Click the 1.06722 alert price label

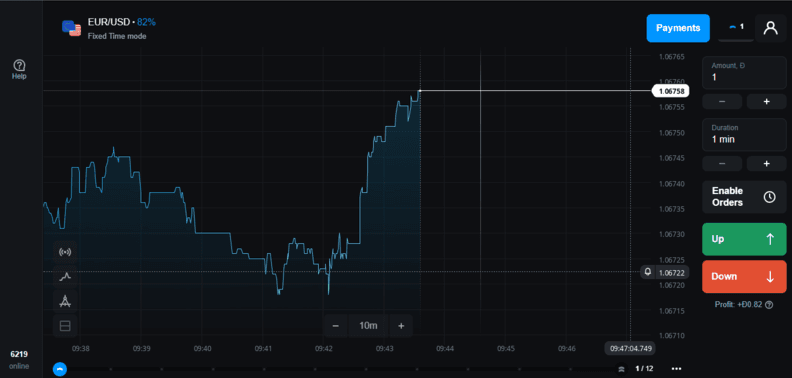(672, 273)
